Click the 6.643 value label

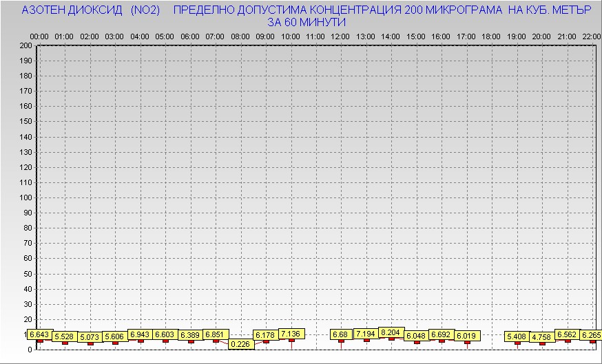click(x=40, y=334)
